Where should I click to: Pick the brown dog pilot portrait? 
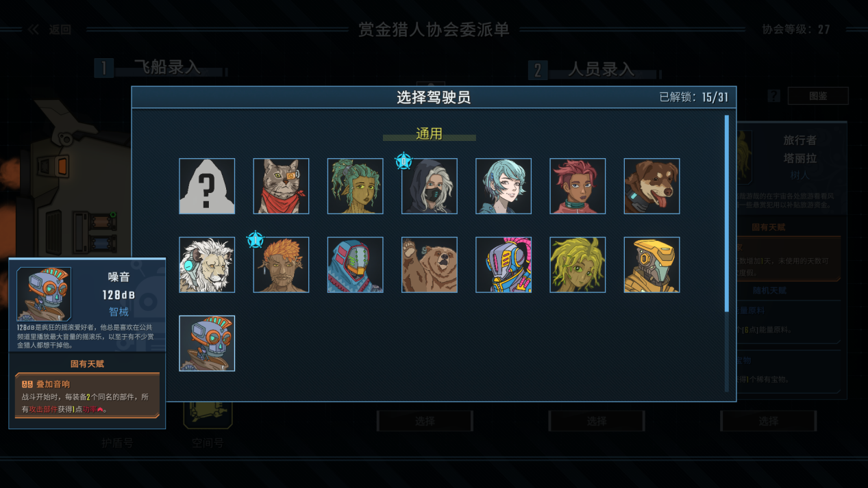pyautogui.click(x=652, y=186)
